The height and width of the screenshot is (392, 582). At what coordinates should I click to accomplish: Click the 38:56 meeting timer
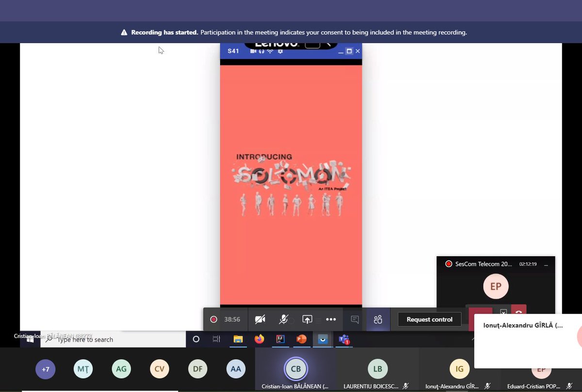pyautogui.click(x=232, y=319)
